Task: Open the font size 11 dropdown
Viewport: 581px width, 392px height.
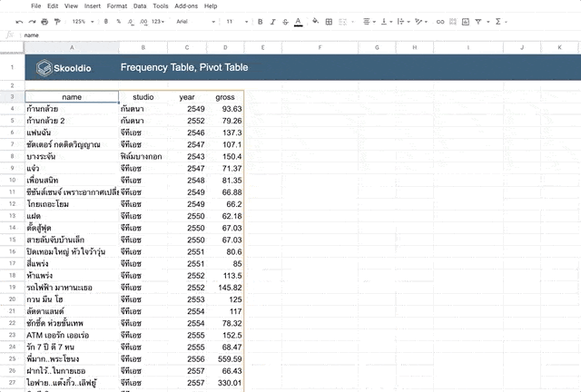Action: coord(237,22)
